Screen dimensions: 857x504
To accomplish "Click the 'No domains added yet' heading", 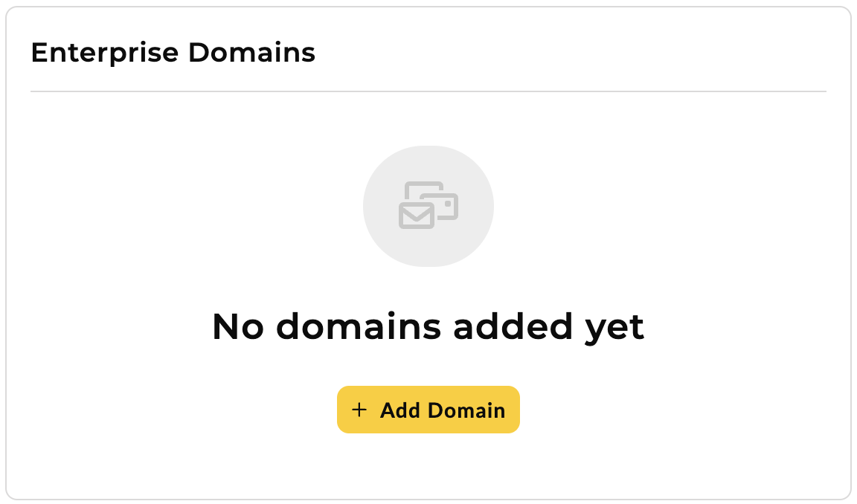I will point(428,326).
